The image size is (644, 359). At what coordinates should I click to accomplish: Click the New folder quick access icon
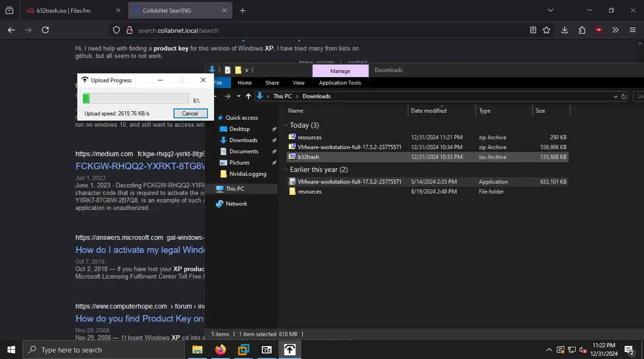tap(238, 70)
